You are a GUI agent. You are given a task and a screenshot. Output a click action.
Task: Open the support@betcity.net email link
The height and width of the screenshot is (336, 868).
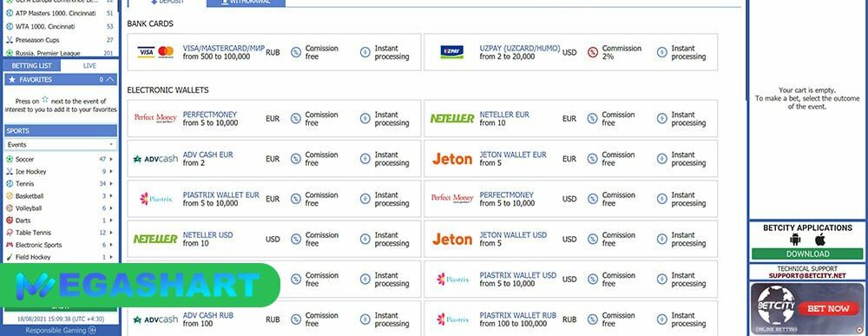[x=807, y=275]
